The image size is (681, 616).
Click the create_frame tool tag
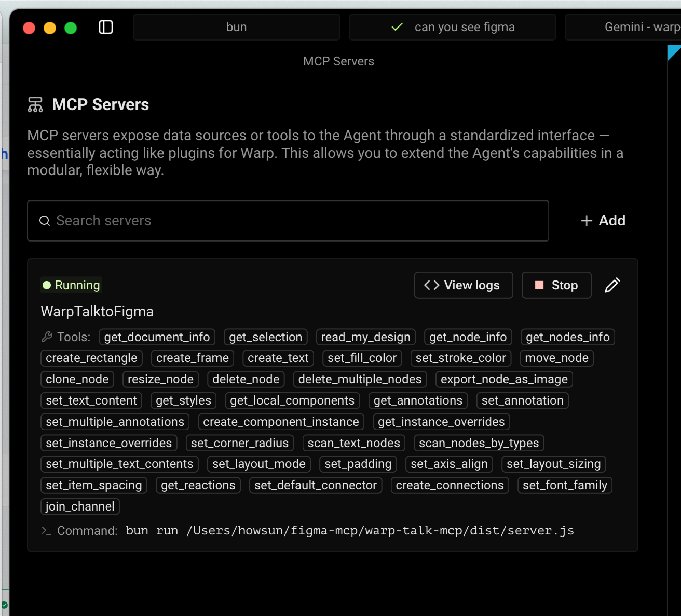(193, 358)
